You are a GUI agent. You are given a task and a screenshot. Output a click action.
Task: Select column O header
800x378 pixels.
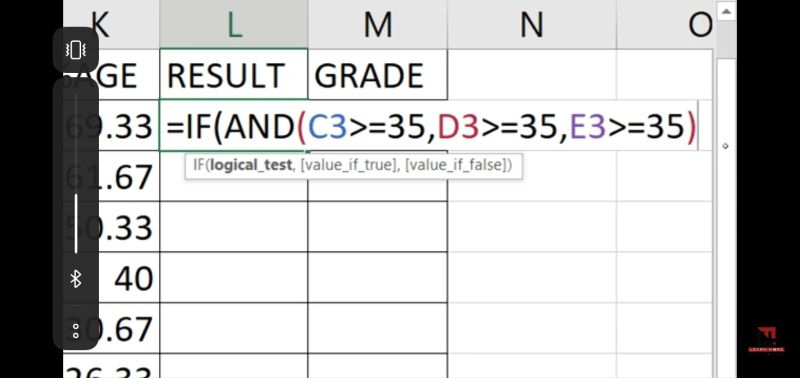665,24
